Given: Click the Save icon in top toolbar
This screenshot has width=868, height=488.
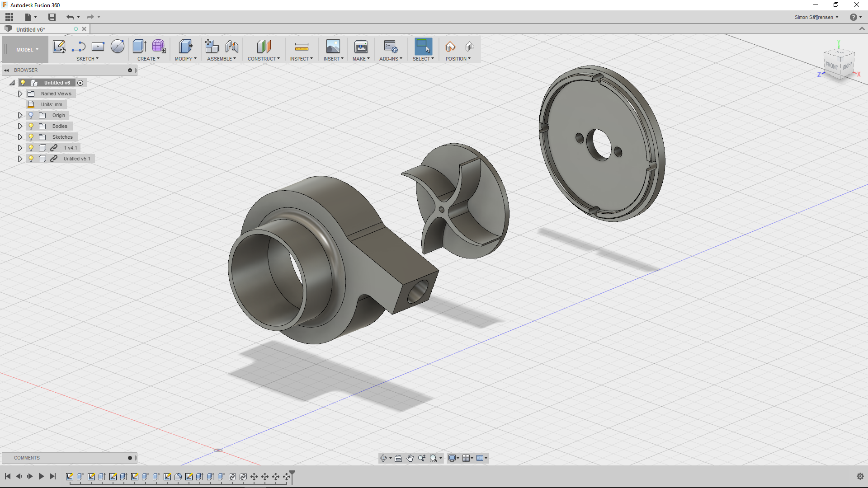Looking at the screenshot, I should pos(52,17).
